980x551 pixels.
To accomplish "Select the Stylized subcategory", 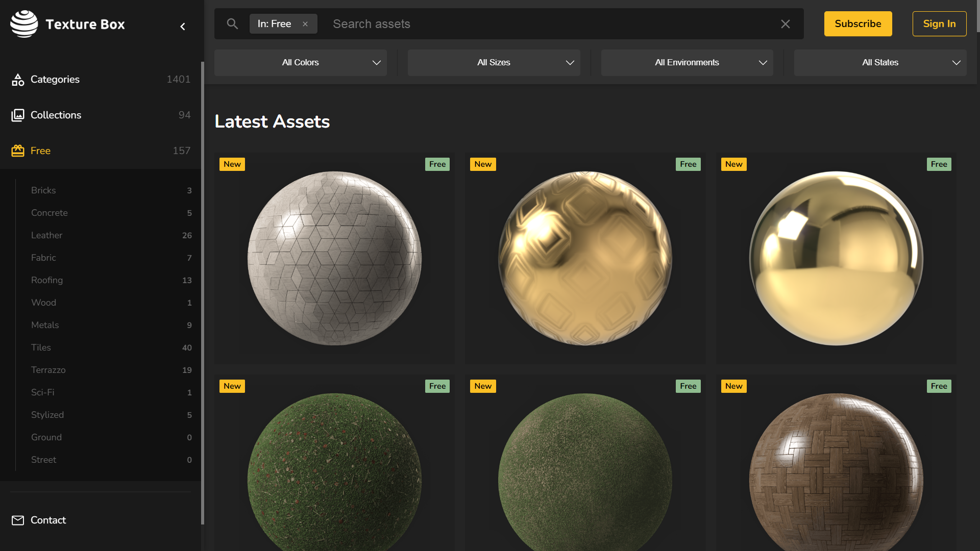I will click(111, 415).
